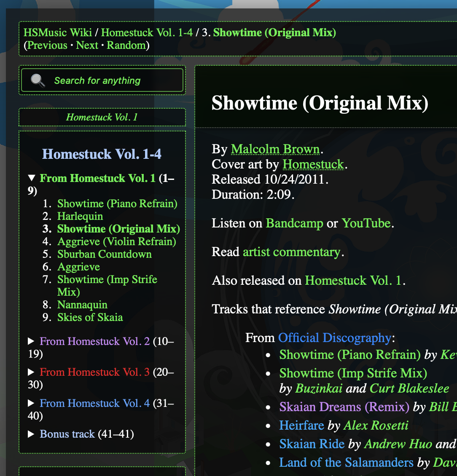Open artist Malcolm Brown's page
The image size is (457, 476).
coord(275,149)
